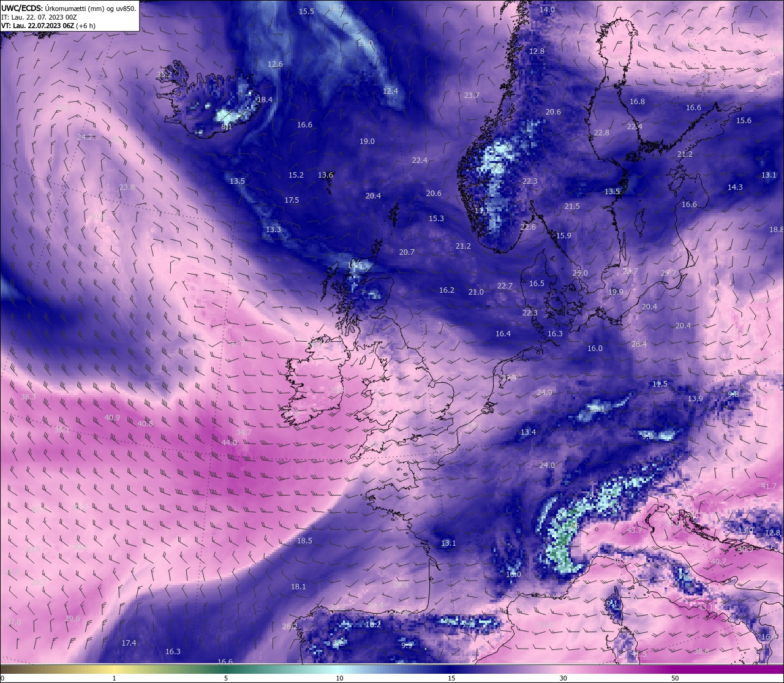Click the 16.4 value in the southern North Sea
Viewport: 784px width, 683px height.
(x=503, y=334)
